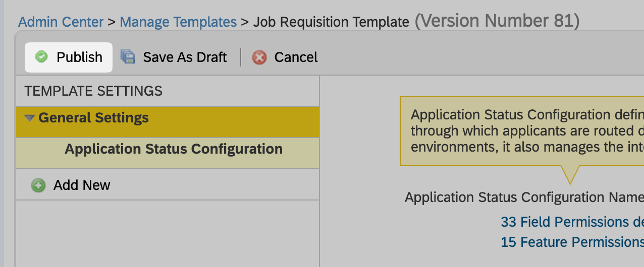Click the red Cancel X icon

pos(259,57)
